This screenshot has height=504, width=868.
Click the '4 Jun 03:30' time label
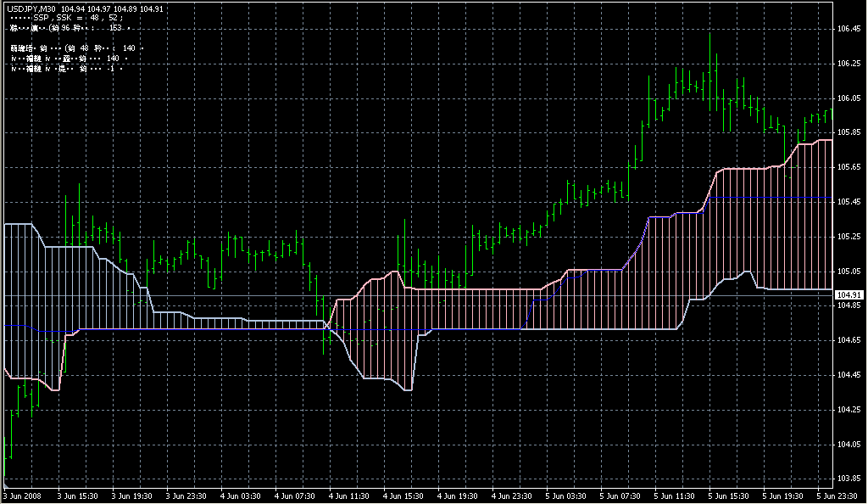tap(240, 496)
